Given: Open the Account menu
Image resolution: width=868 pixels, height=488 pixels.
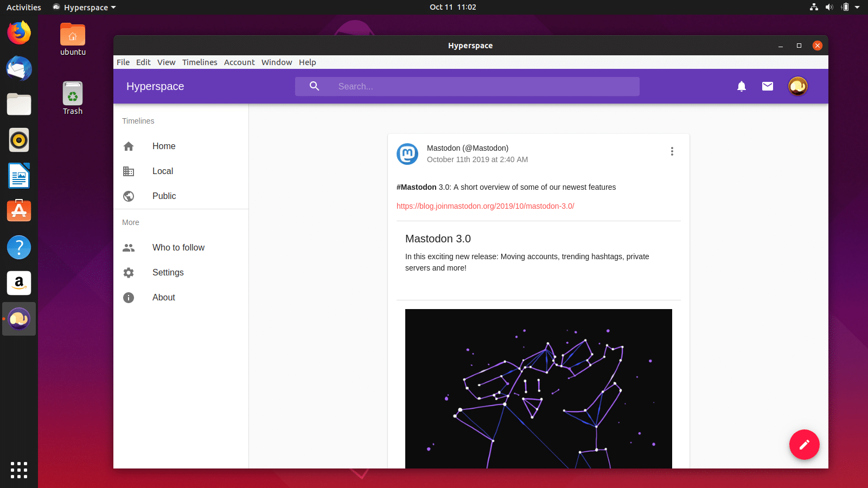Looking at the screenshot, I should (x=239, y=62).
